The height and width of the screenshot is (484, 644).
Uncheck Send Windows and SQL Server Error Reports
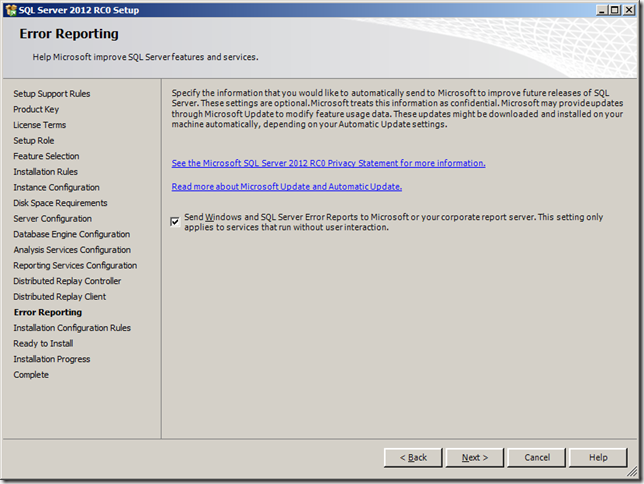(x=175, y=222)
